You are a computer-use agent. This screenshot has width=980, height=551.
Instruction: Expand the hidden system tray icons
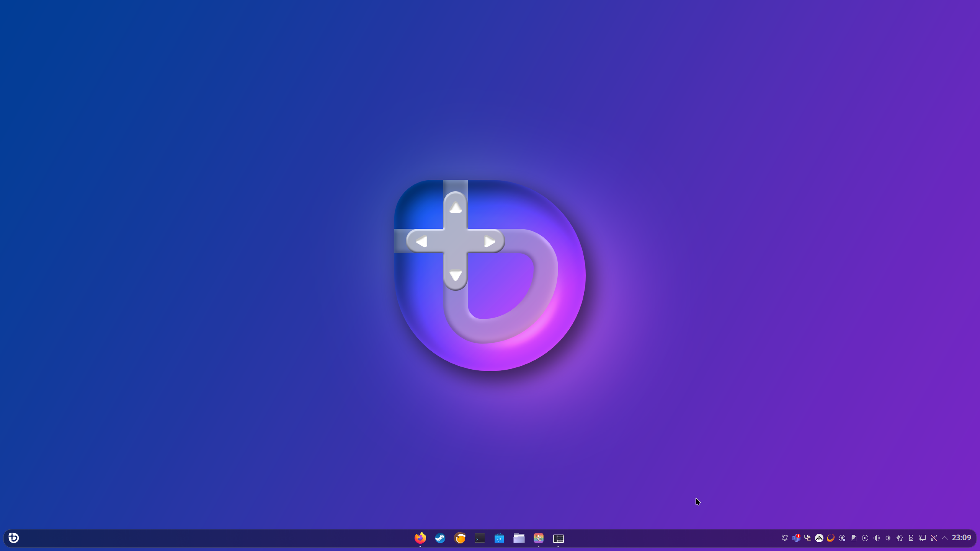944,538
